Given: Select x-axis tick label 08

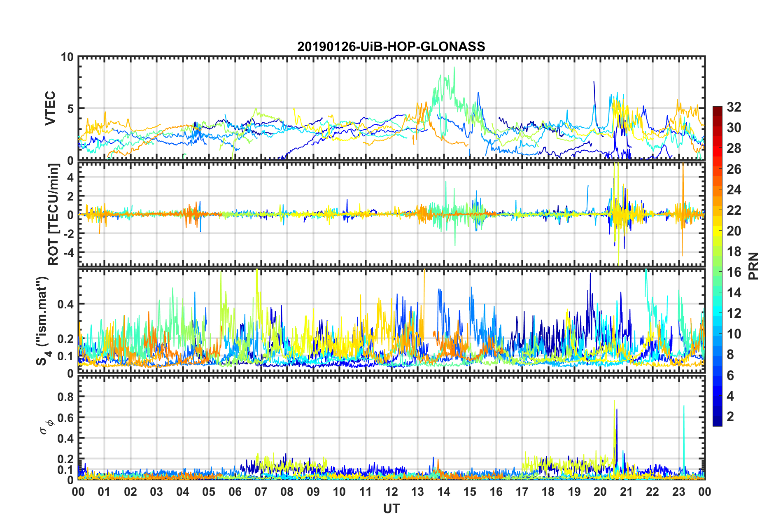Looking at the screenshot, I should [287, 492].
